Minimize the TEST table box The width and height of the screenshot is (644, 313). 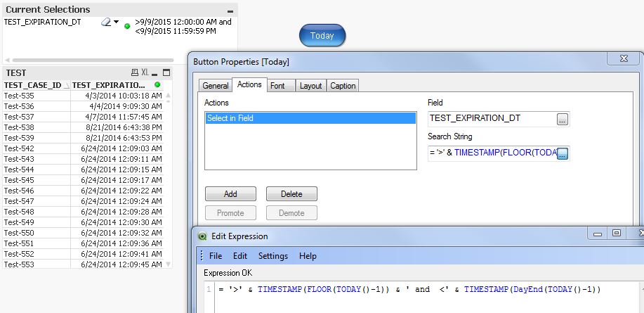click(155, 74)
